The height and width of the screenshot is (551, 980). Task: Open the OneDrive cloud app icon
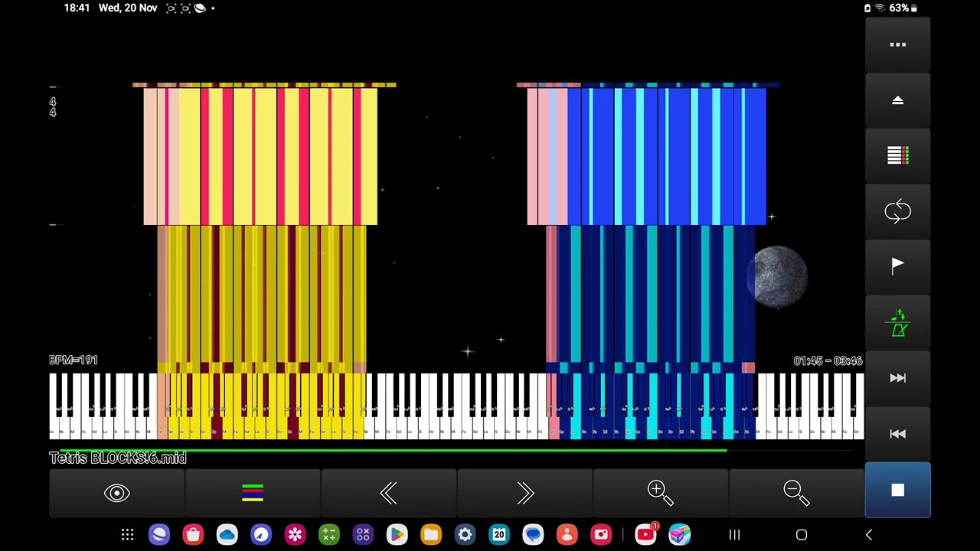[x=227, y=535]
